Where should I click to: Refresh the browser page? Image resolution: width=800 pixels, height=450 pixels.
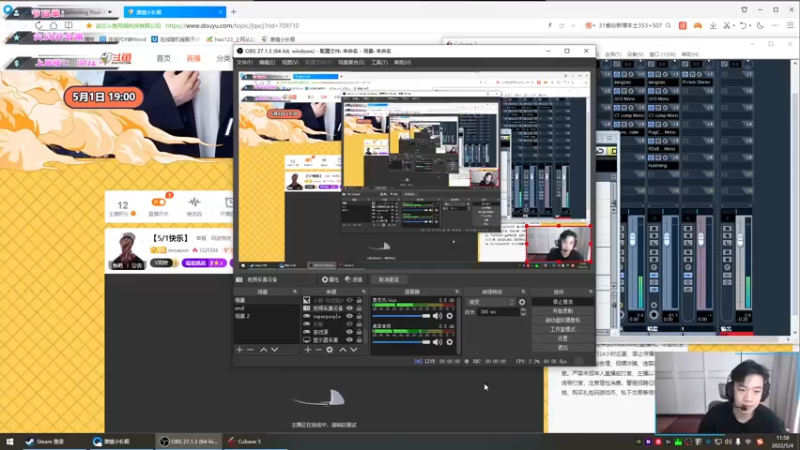pos(39,26)
